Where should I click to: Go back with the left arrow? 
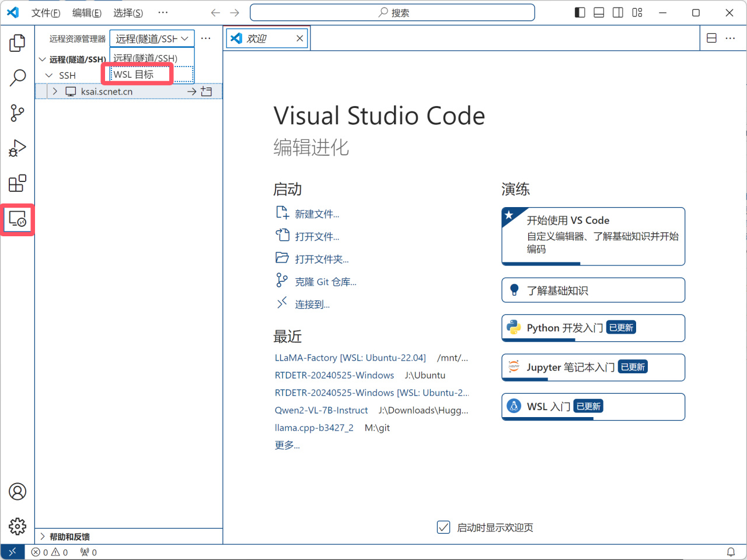point(215,13)
